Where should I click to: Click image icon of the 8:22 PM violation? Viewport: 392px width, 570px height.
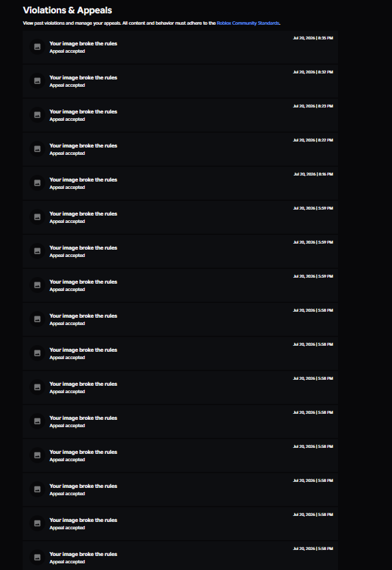pos(37,149)
